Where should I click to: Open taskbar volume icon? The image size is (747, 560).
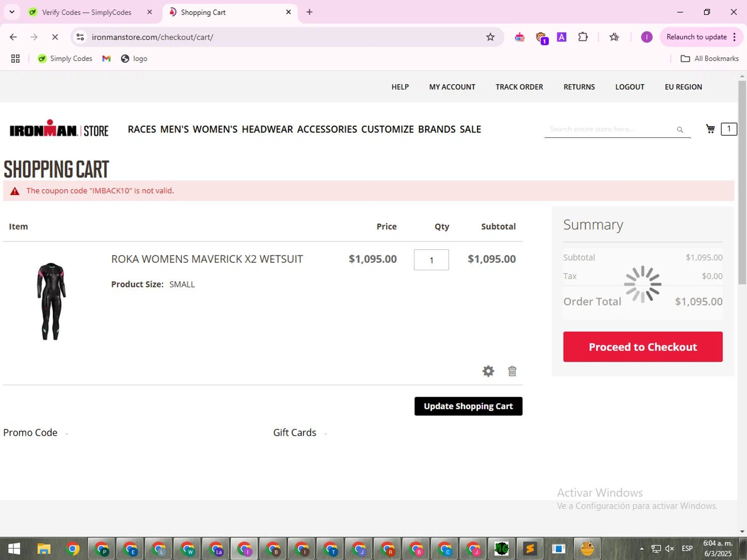pos(670,549)
